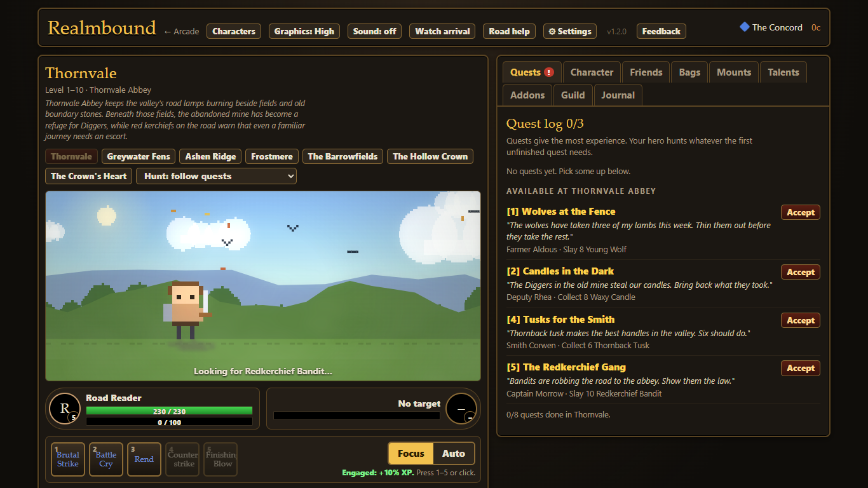Click the empty target portrait
This screenshot has width=868, height=488.
tap(461, 409)
